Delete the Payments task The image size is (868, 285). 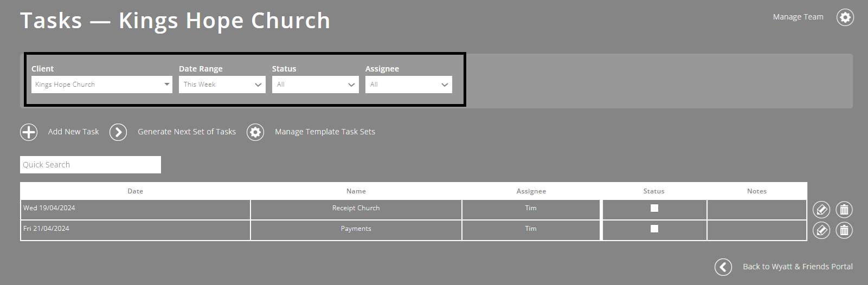(x=844, y=230)
